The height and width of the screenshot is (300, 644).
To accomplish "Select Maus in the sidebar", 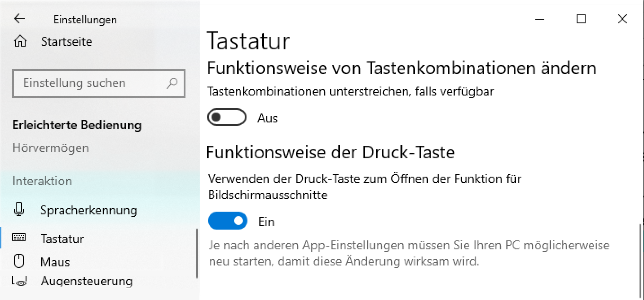I will click(x=55, y=262).
